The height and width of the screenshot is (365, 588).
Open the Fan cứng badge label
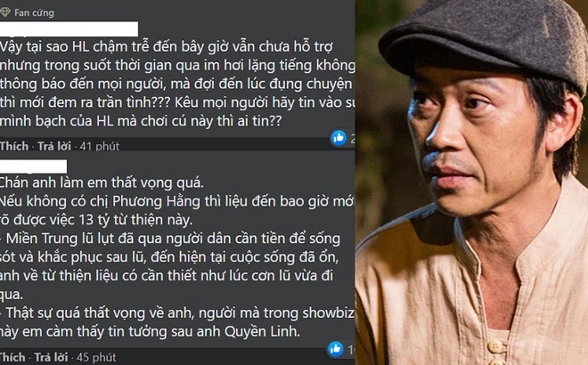pos(34,12)
